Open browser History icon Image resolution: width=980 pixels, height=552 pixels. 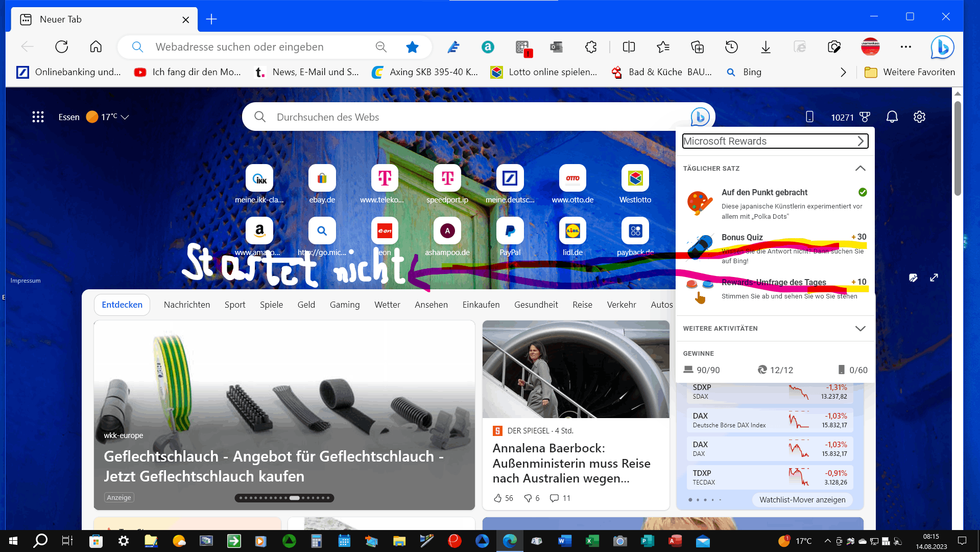pyautogui.click(x=731, y=47)
